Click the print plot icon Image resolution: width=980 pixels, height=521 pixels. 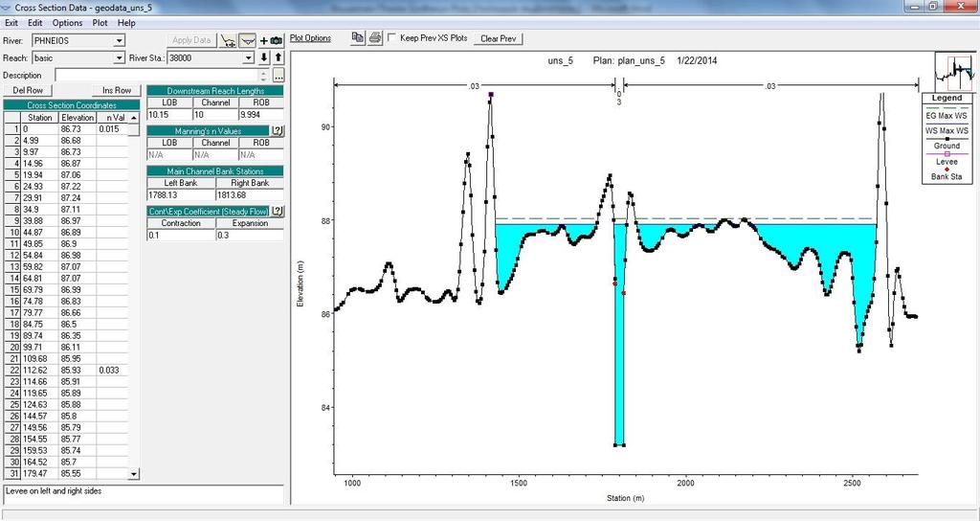point(375,38)
